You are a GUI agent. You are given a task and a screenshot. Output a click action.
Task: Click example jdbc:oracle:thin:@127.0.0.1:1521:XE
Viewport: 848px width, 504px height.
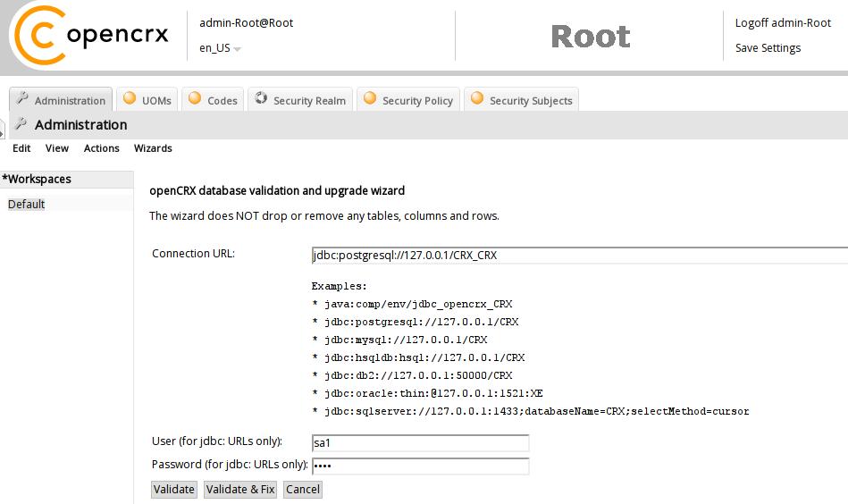pos(433,393)
